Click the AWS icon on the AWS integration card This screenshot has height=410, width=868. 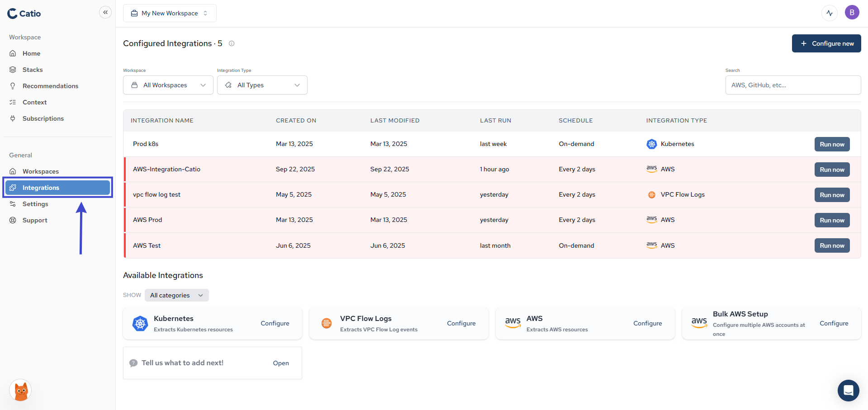[x=513, y=323]
